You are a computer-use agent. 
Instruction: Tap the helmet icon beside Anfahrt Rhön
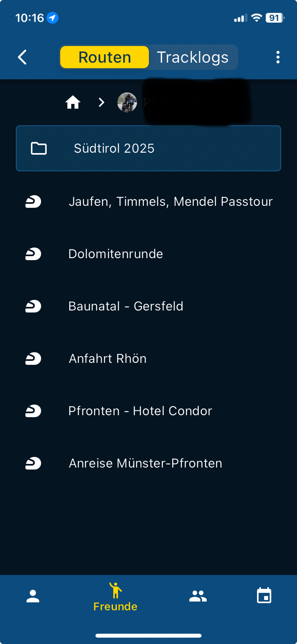point(33,358)
